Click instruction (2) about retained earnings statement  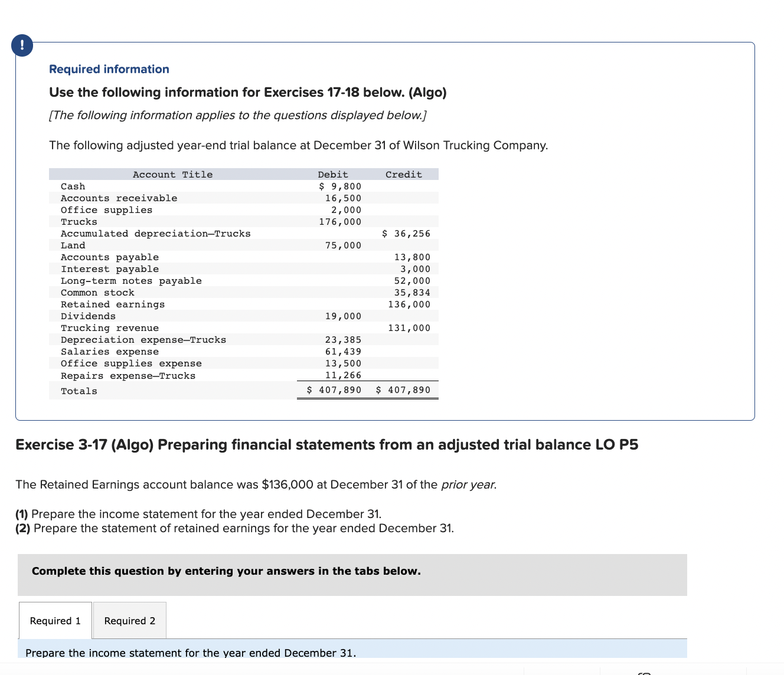click(235, 528)
